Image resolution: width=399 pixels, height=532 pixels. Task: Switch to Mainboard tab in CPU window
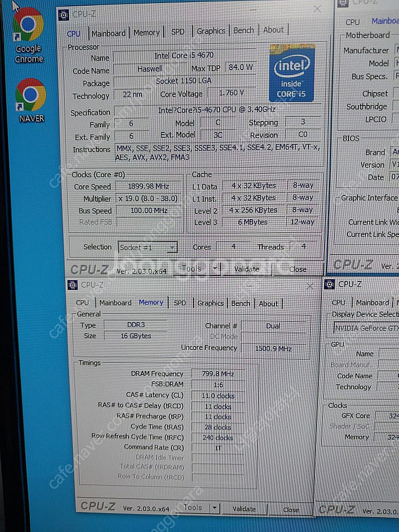pyautogui.click(x=109, y=33)
